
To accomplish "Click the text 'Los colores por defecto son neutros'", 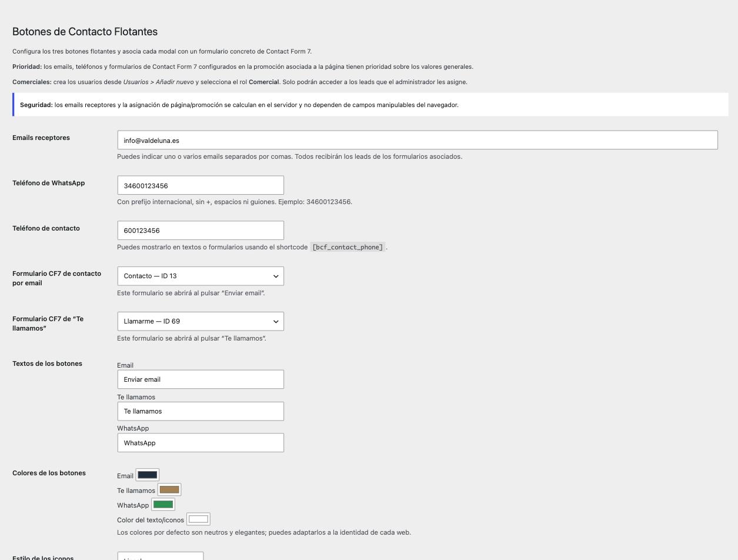I will [x=172, y=532].
